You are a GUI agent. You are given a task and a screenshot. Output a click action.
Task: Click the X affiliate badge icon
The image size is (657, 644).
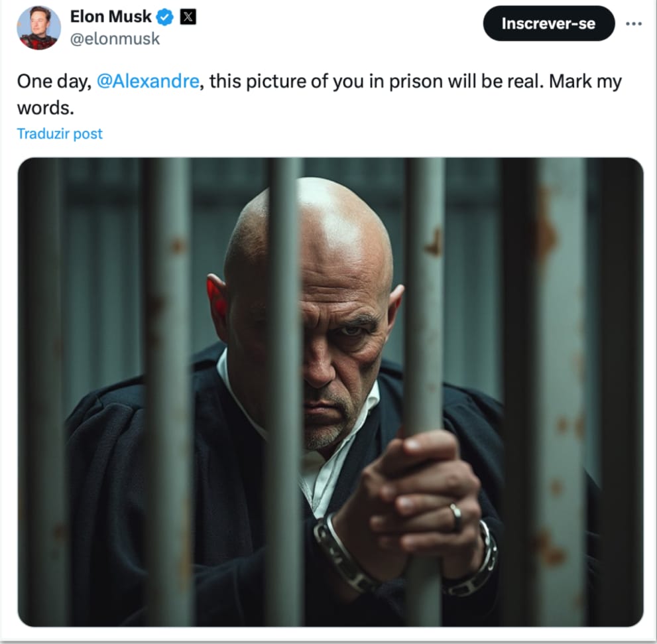[188, 17]
